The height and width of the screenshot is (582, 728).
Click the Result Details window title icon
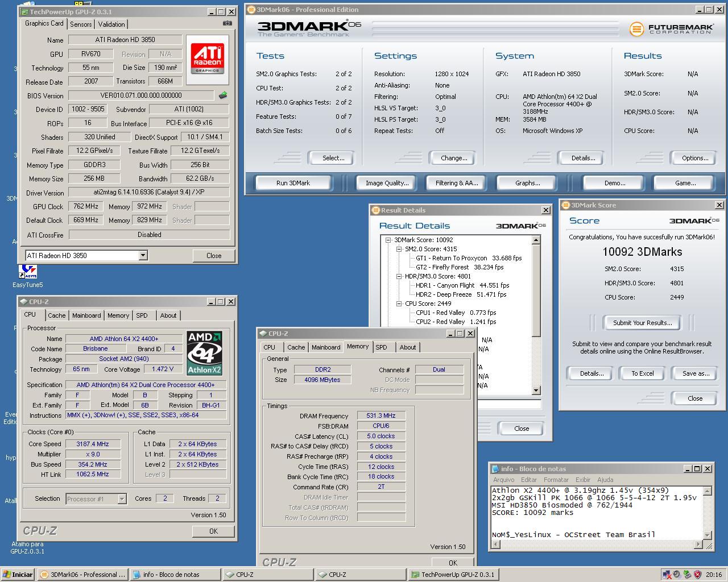point(375,210)
